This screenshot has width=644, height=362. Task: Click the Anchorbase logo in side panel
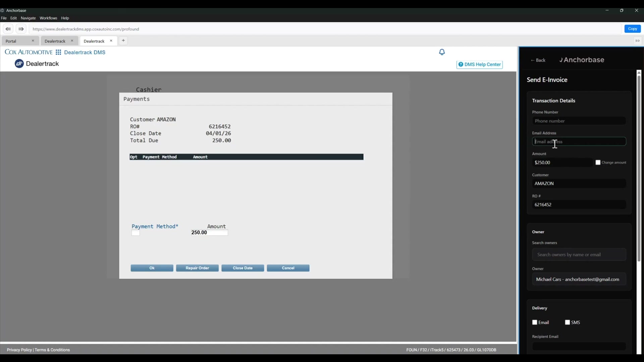(x=581, y=60)
